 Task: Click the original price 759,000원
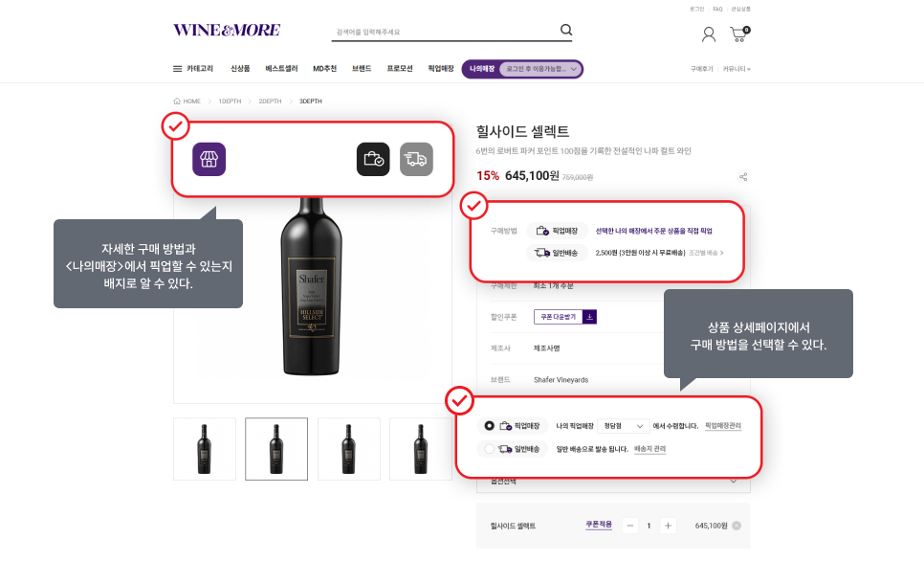(578, 177)
